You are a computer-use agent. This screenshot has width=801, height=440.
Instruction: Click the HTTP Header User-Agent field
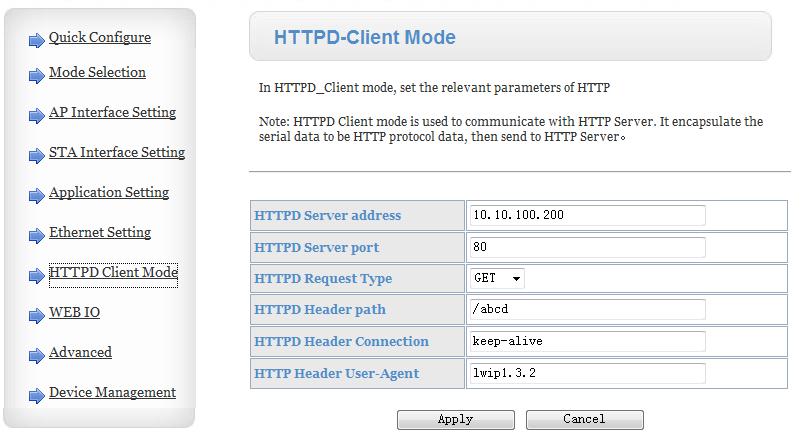587,373
